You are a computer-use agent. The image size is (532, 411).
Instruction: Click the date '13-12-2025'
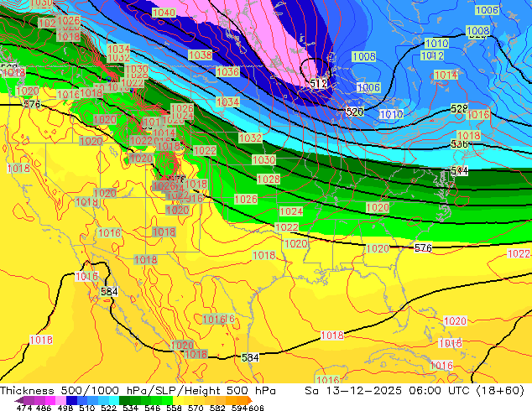tap(363, 391)
